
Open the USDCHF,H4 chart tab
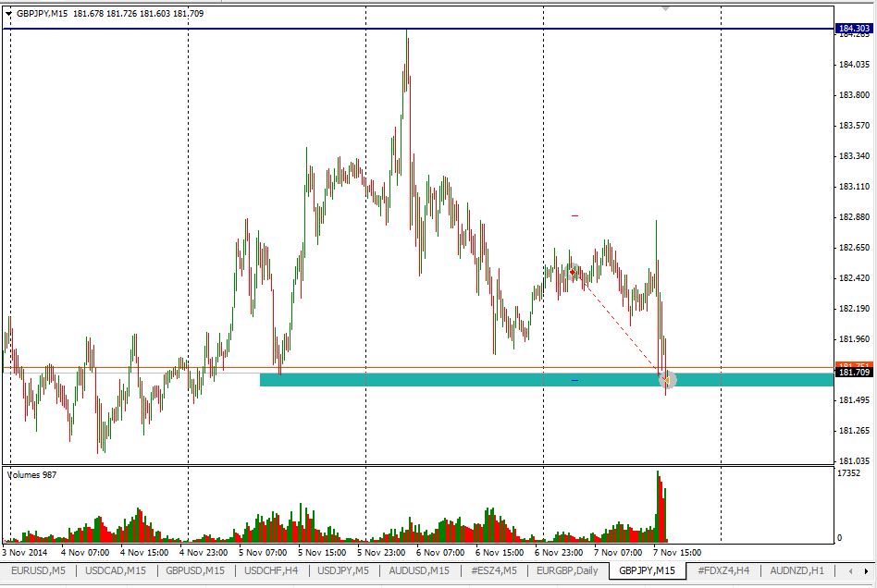click(x=271, y=570)
